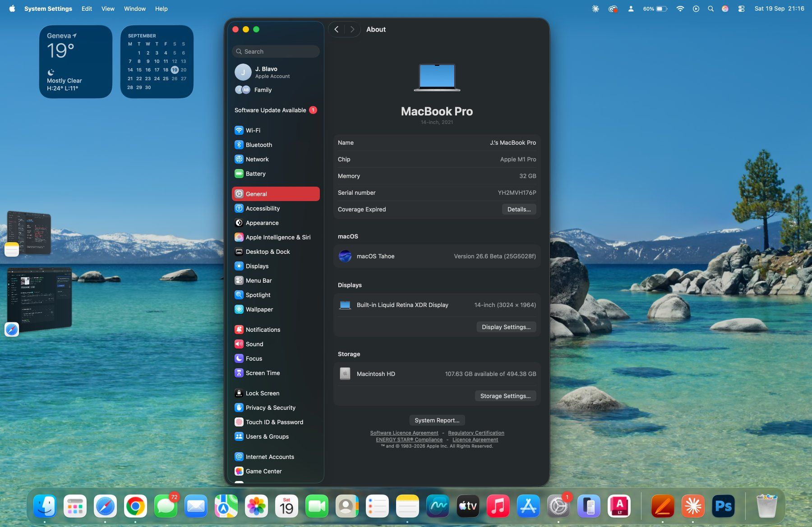Screen dimensions: 812x527
Task: Open Accessibility settings
Action: point(276,208)
